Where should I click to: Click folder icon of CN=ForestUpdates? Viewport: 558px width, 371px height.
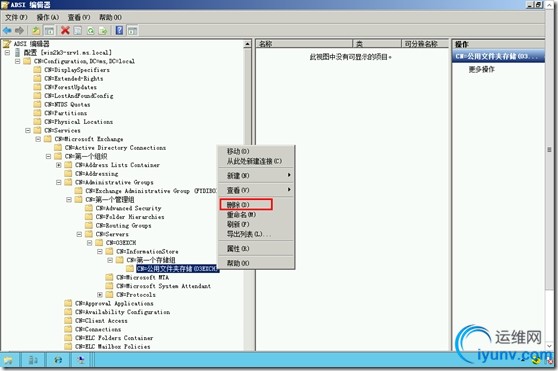coord(37,87)
